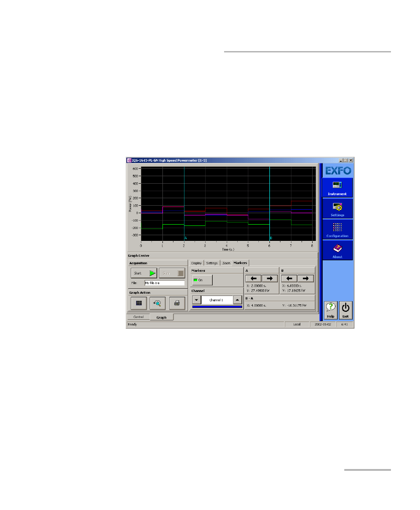Screen dimensions: 420x510
Task: Click the Ready status bar text
Action: tap(133, 324)
